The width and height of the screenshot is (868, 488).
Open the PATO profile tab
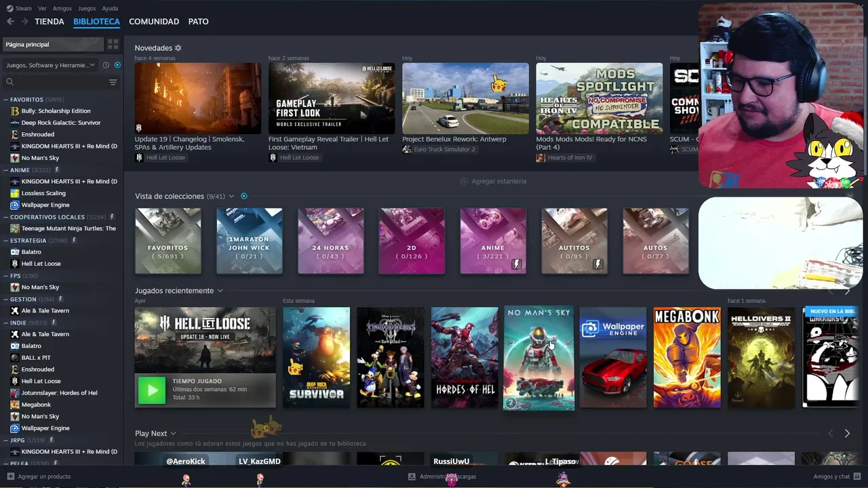coord(199,22)
